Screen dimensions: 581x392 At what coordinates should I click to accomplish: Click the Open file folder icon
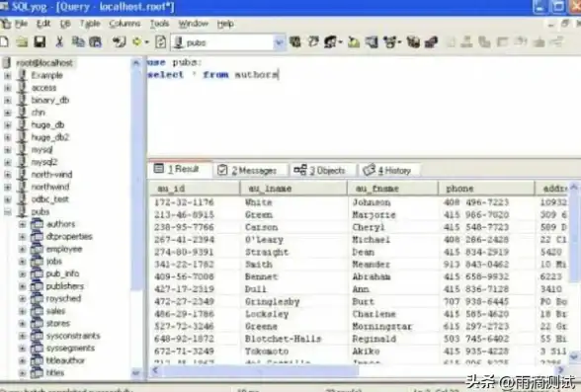pos(22,42)
